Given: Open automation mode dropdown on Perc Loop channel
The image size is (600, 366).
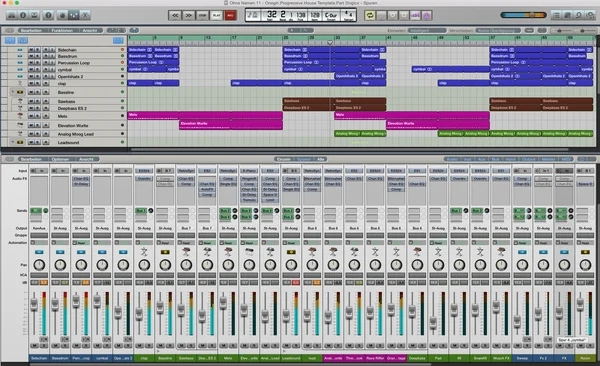Looking at the screenshot, I should [x=81, y=243].
